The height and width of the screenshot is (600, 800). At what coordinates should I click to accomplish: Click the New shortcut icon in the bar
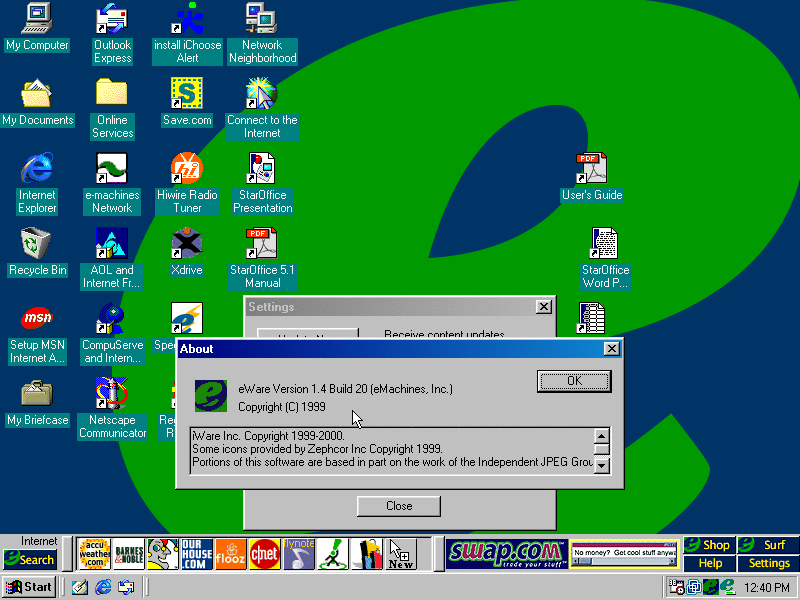coord(401,553)
